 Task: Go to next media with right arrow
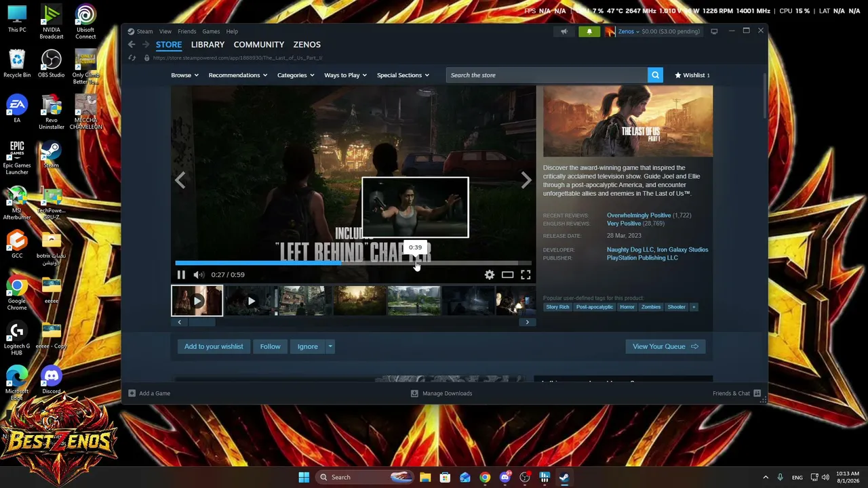click(526, 180)
